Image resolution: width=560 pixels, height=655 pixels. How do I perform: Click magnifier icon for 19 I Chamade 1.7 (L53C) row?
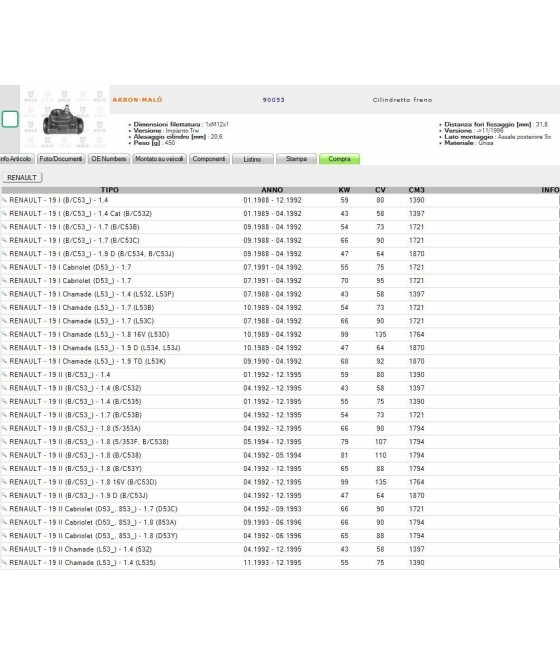pyautogui.click(x=4, y=321)
